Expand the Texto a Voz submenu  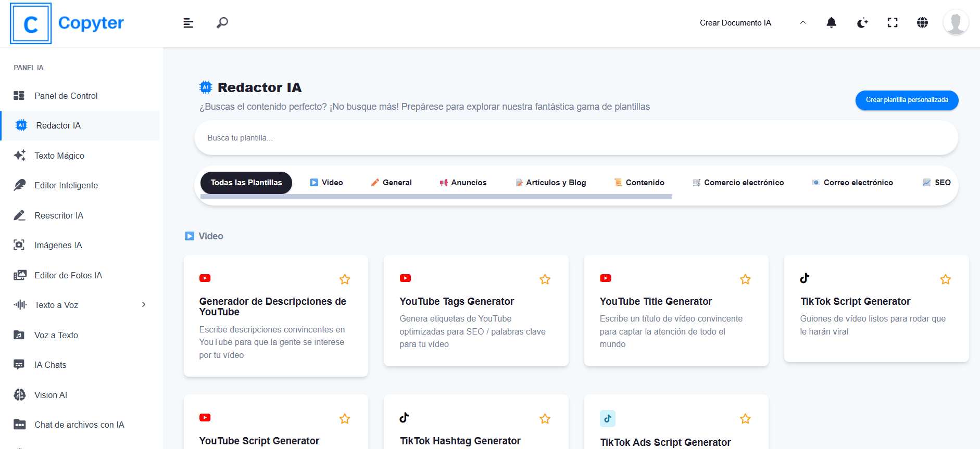[144, 305]
